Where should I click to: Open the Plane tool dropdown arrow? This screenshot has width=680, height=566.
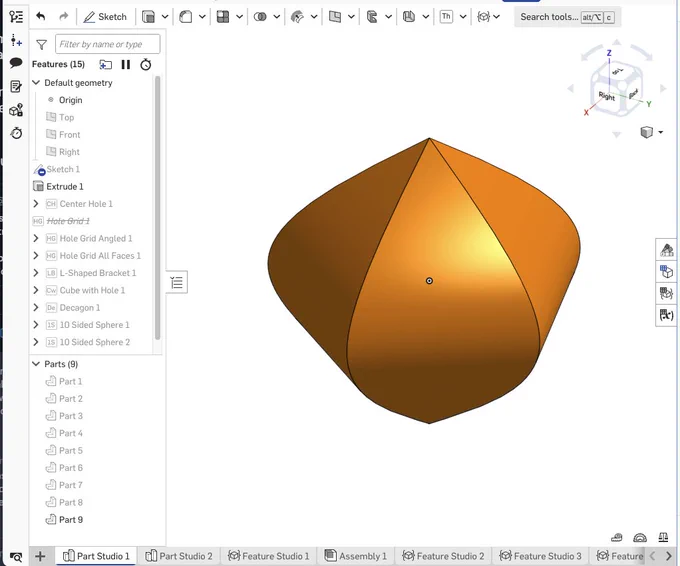click(351, 17)
